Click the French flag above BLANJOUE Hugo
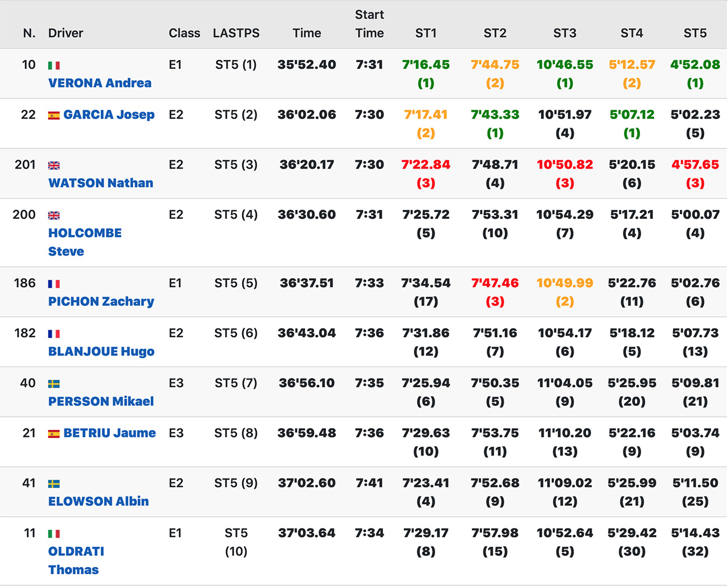Screen dimensions: 728x586 [x=54, y=334]
